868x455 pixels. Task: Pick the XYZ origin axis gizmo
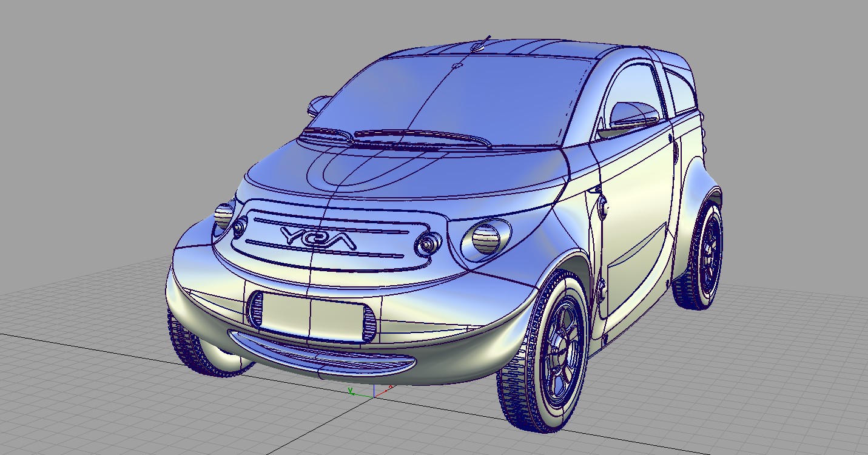(371, 393)
